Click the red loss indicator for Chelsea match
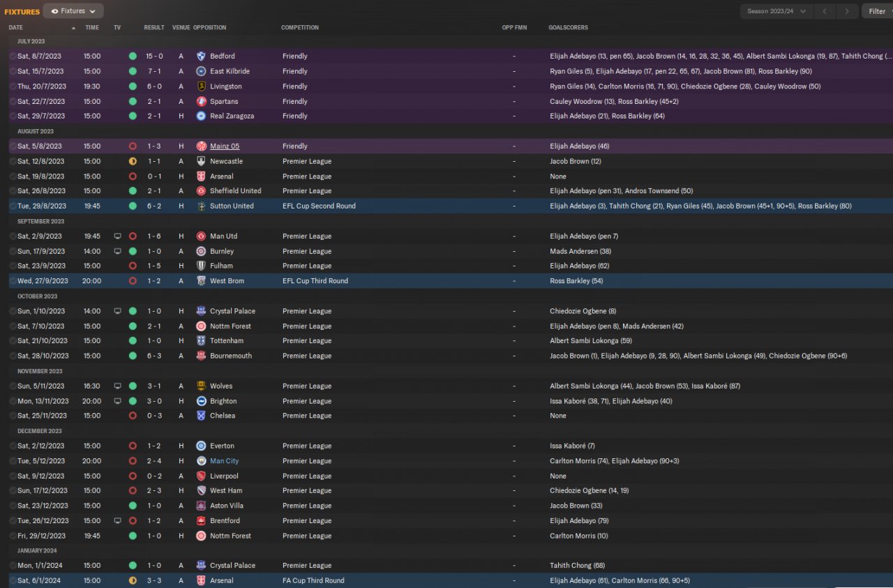Viewport: 893px width, 588px height. click(x=133, y=416)
